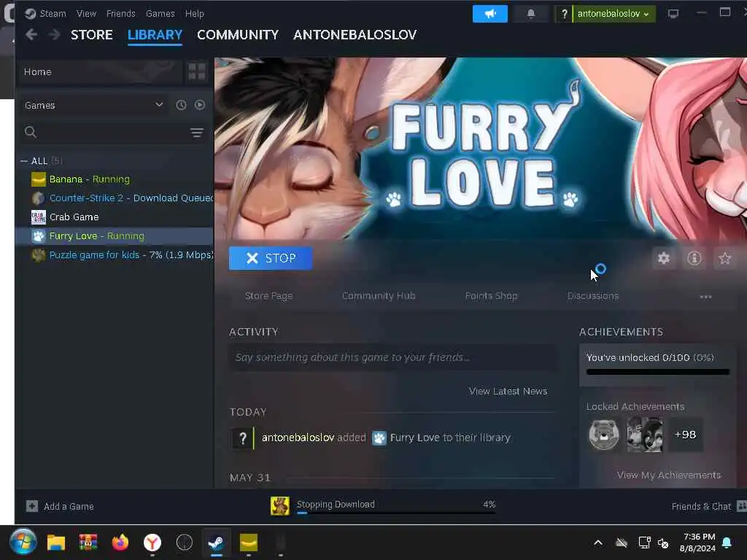Click the Steam taskbar icon

(216, 542)
